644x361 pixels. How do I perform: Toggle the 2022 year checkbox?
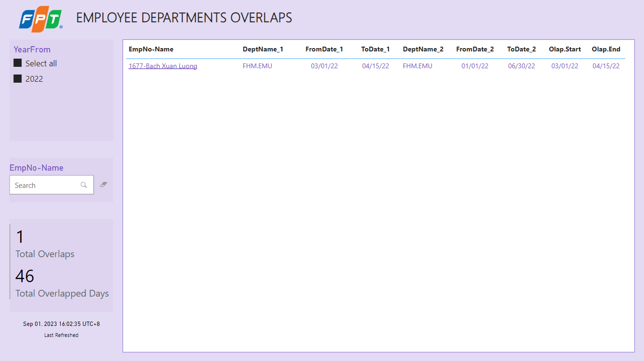pyautogui.click(x=18, y=79)
